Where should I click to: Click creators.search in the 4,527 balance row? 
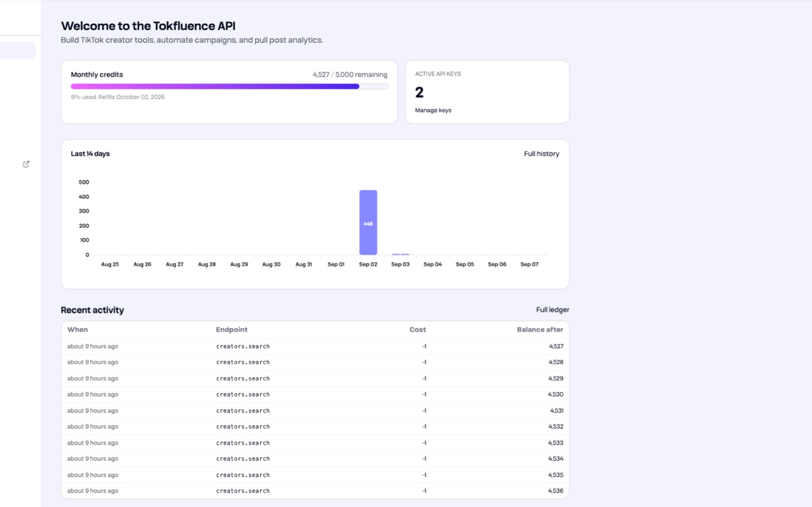pos(243,346)
